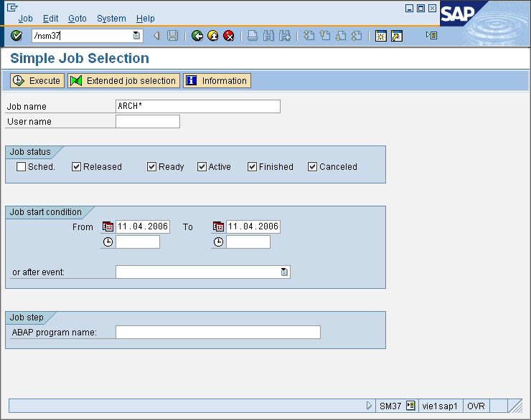Expand the command field history dropdown
Image resolution: width=531 pixels, height=420 pixels.
(136, 36)
